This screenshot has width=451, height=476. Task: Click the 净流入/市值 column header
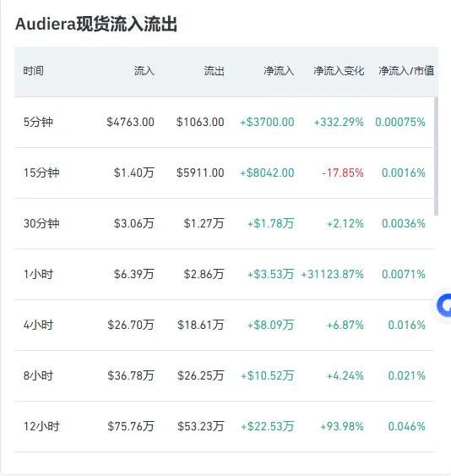[406, 71]
